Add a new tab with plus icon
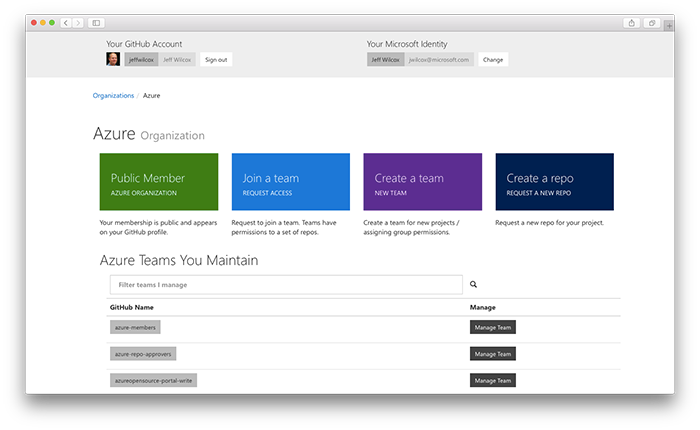The width and height of the screenshot is (700, 430). (669, 26)
